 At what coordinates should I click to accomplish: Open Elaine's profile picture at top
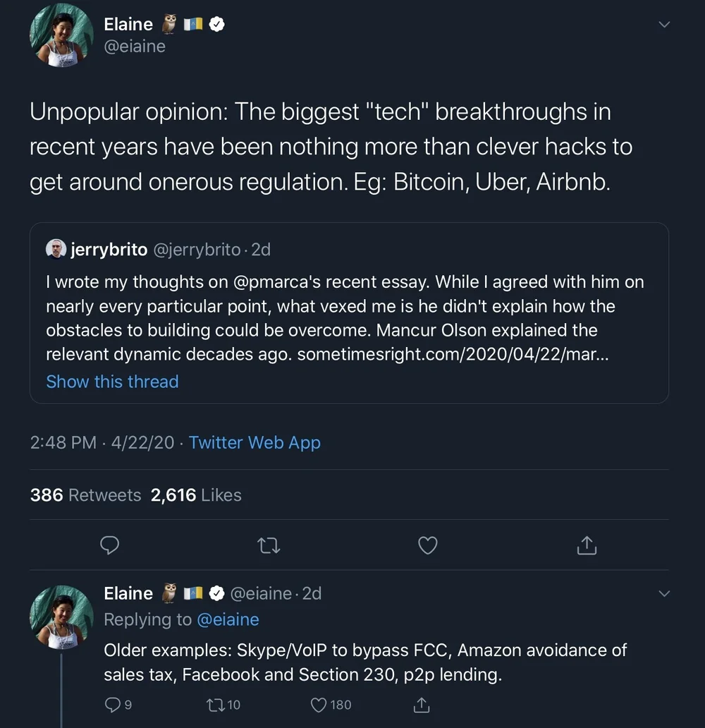tap(61, 36)
